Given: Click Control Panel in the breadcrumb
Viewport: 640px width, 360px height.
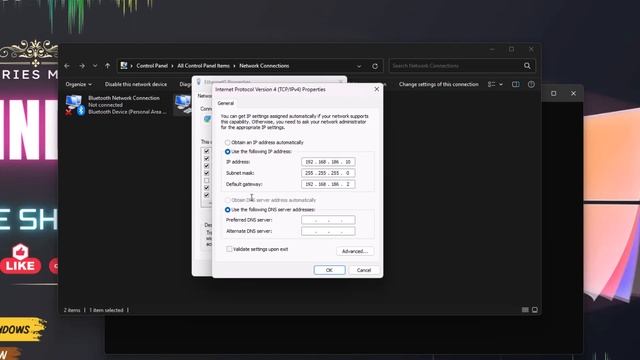Looking at the screenshot, I should (152, 66).
